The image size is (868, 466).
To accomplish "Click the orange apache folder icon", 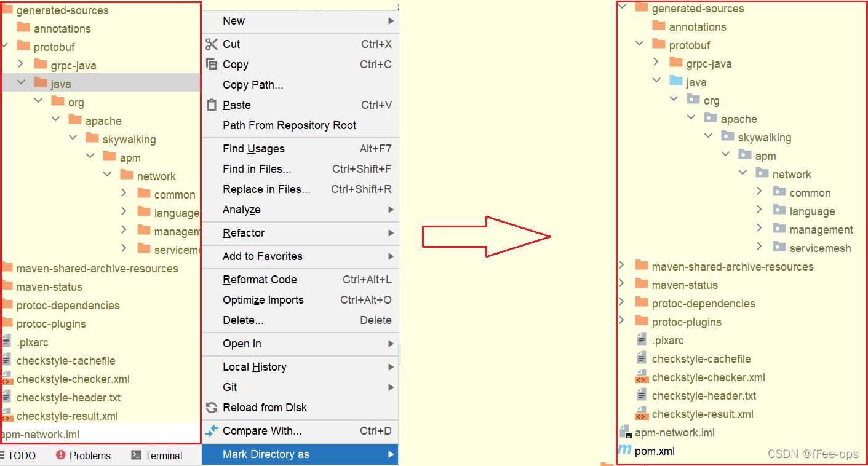I will coord(75,120).
